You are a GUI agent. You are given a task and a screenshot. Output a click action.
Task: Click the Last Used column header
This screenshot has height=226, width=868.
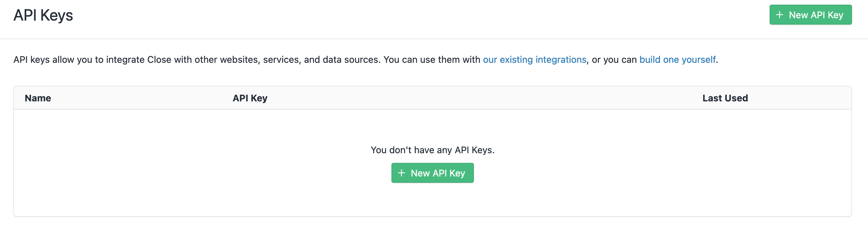(725, 98)
